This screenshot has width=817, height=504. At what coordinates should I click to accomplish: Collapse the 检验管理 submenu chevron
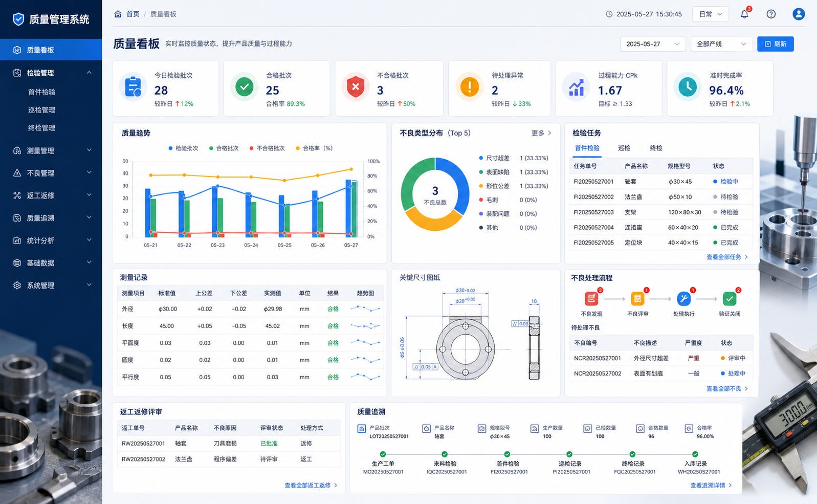(89, 73)
